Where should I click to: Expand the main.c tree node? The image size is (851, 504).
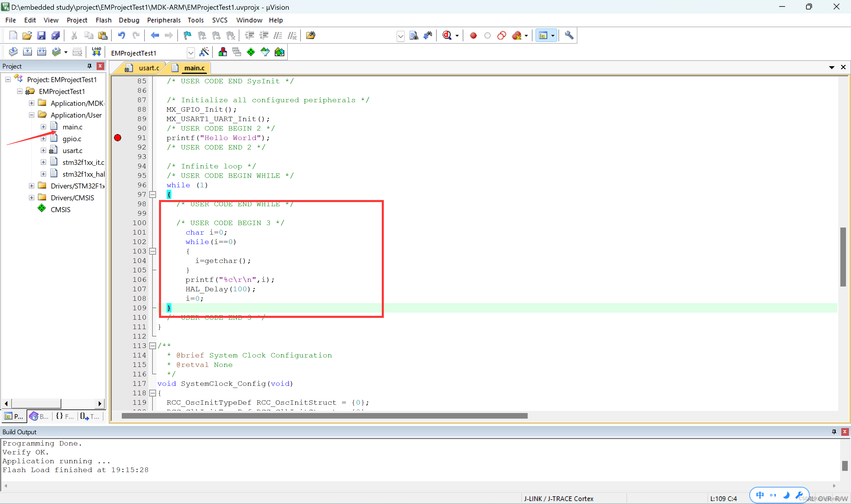pyautogui.click(x=43, y=127)
